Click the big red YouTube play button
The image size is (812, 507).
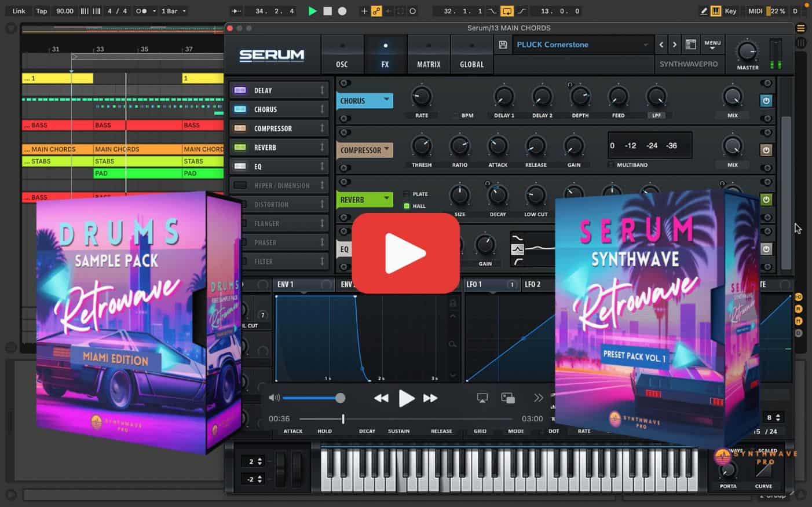[405, 253]
